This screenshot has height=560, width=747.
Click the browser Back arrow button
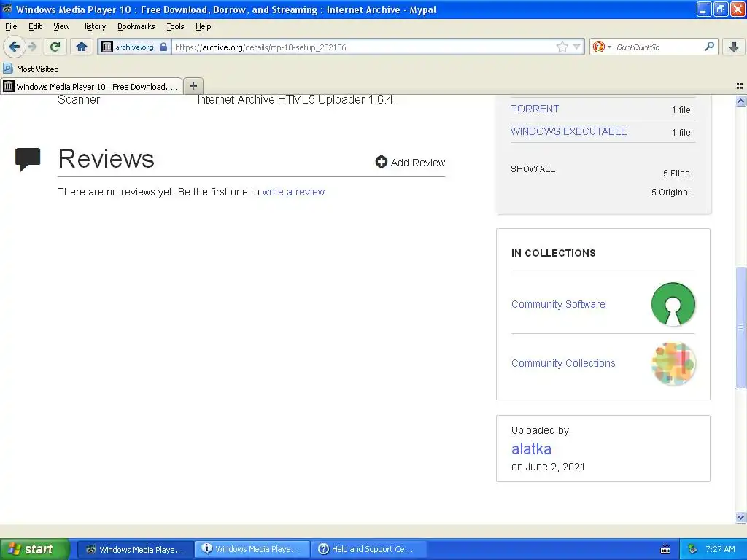[15, 47]
